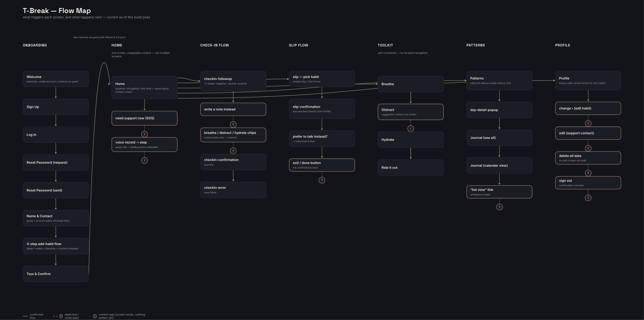Click the T-Break — Flow Map title
This screenshot has width=644, height=320.
point(57,11)
